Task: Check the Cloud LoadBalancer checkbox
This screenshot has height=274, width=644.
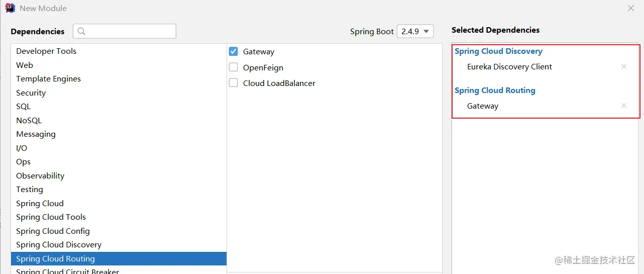Action: coord(233,83)
